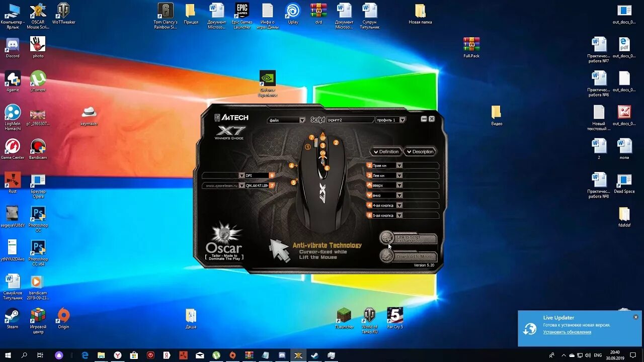
Task: Click button 7 marker on mouse diagram
Action: 312,137
